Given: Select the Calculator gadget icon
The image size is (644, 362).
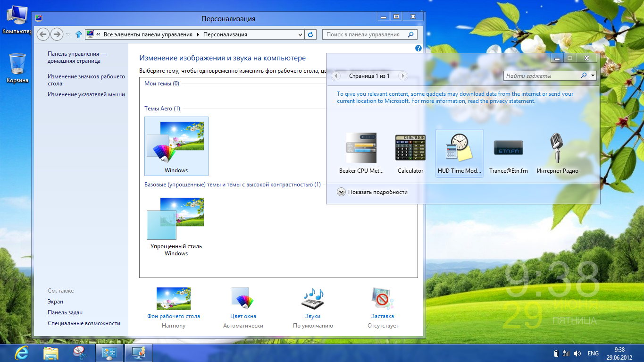Looking at the screenshot, I should click(410, 147).
